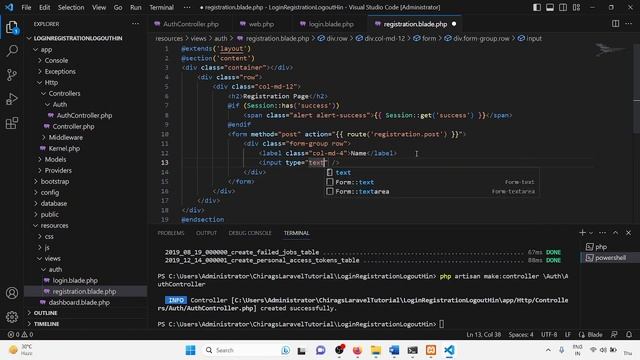The width and height of the screenshot is (640, 360).
Task: Open the Selection menu
Action: tap(71, 7)
